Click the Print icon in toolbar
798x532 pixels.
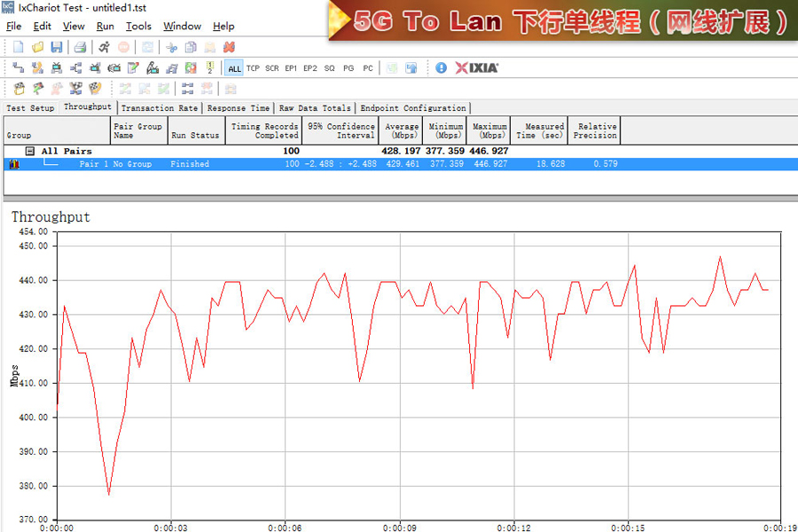point(80,47)
